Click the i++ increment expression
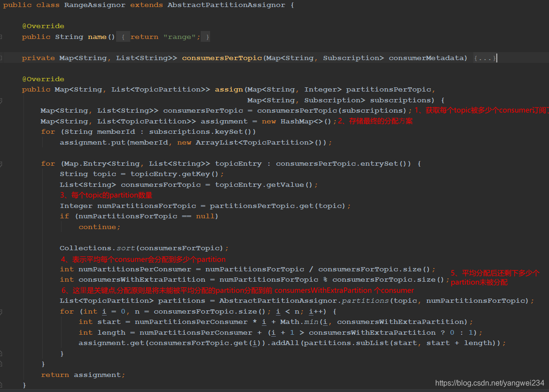549x392 pixels. click(315, 312)
